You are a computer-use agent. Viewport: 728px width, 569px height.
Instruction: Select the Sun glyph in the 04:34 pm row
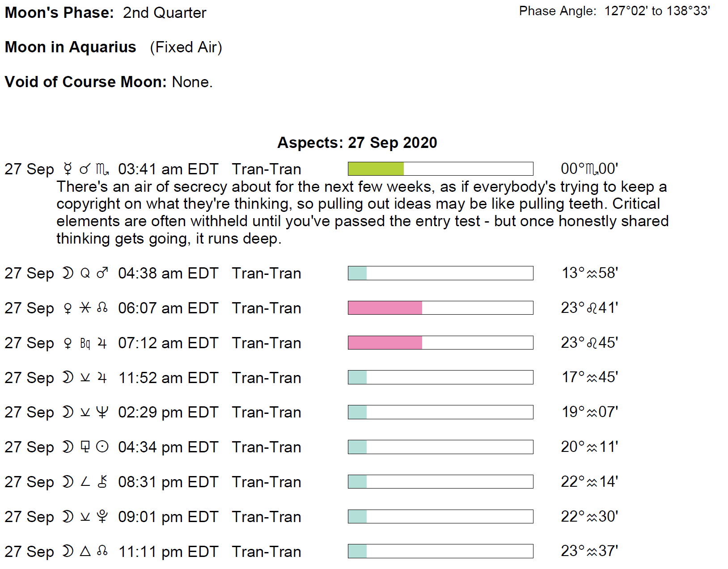click(x=102, y=447)
